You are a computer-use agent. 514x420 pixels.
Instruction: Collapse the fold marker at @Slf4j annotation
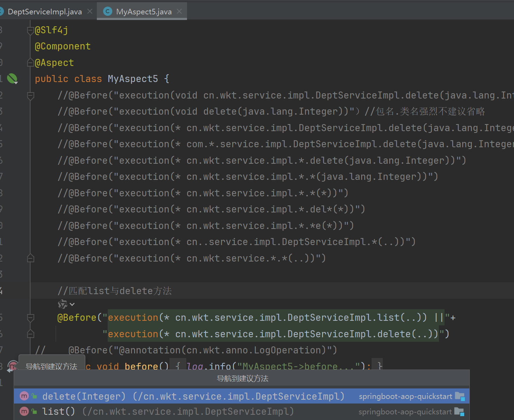[x=31, y=31]
